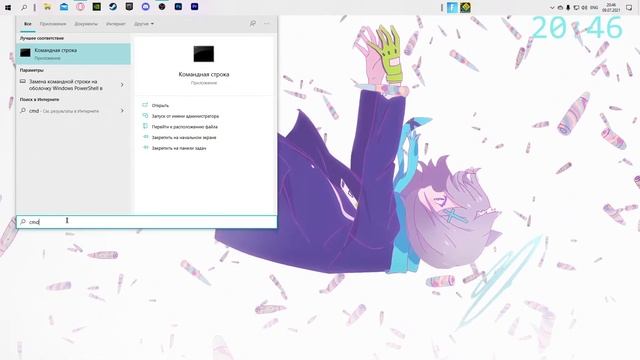Screen dimensions: 640x360
Task: Open the search panel three-dots options
Action: coord(267,24)
